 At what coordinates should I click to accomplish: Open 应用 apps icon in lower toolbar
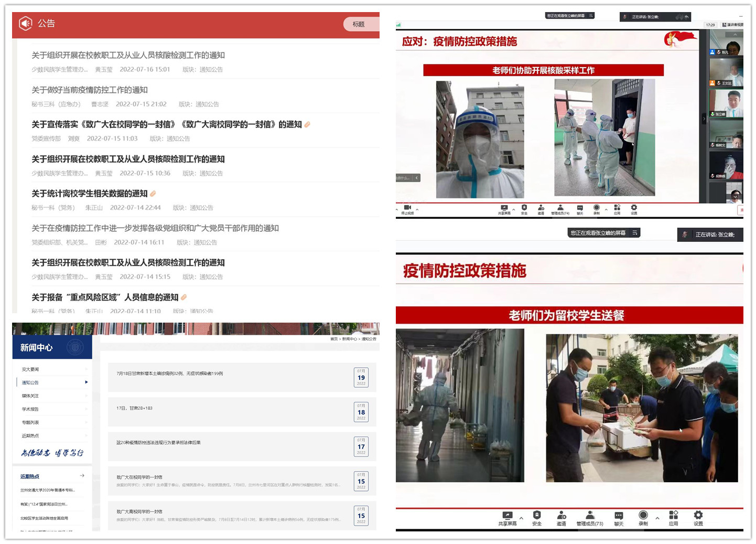[673, 515]
